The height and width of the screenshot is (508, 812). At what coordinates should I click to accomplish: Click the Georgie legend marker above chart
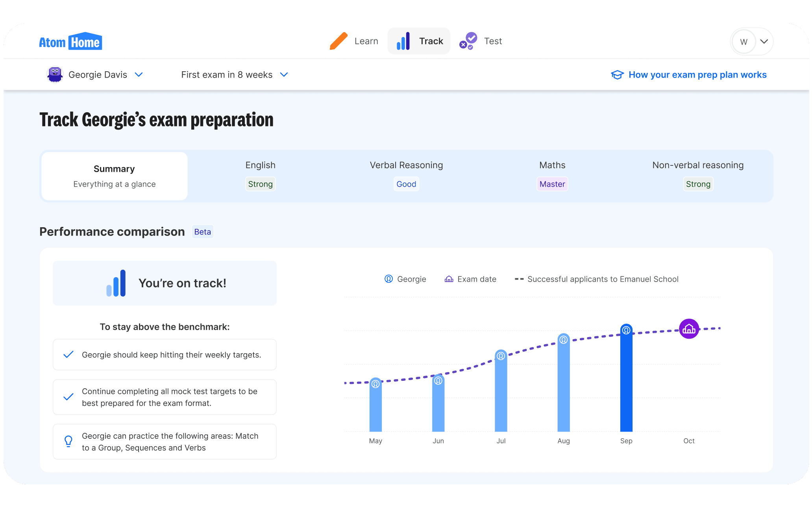(388, 279)
